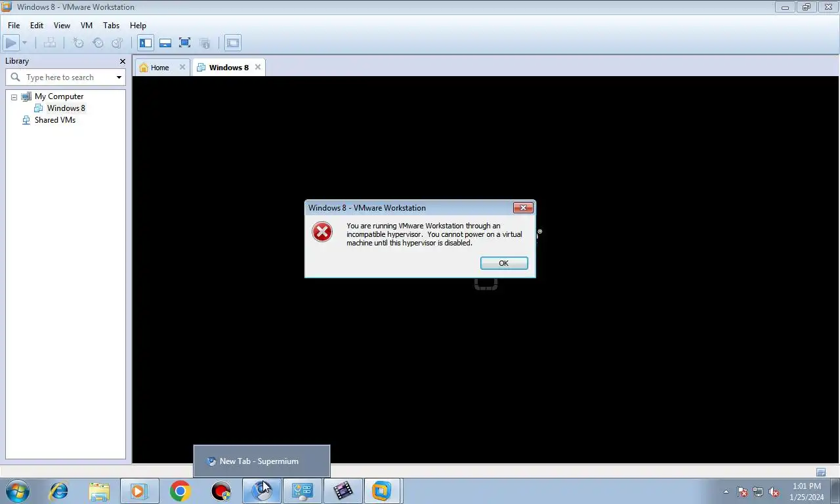Open the Edit menu

pos(37,26)
